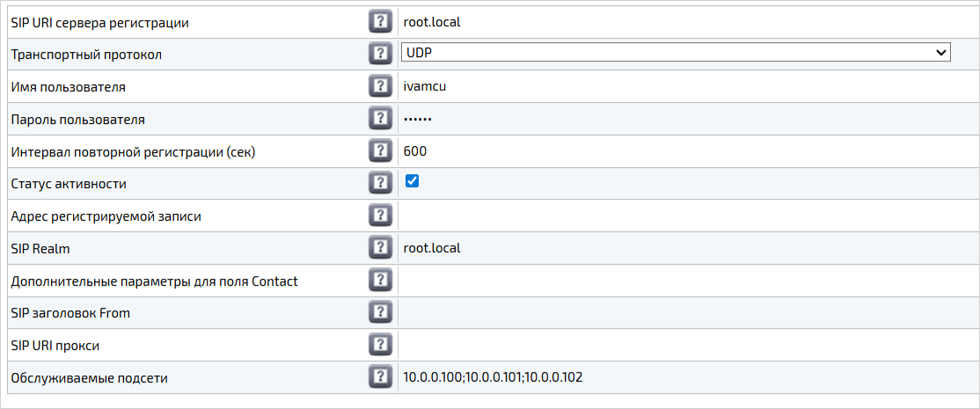
Task: Show help for Статус активности
Action: tap(378, 183)
